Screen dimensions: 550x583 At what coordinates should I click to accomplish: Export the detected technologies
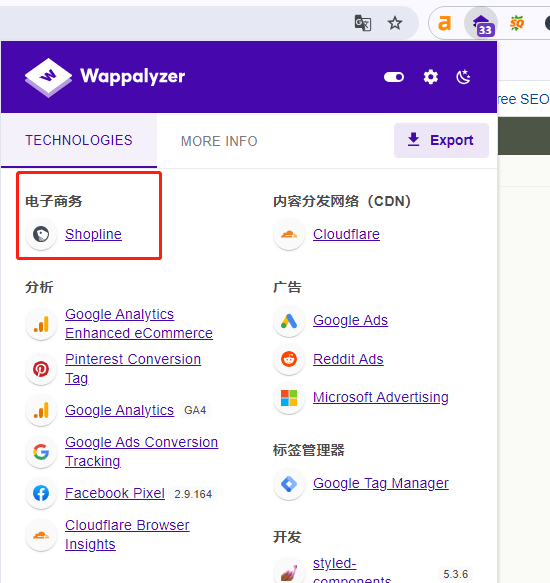click(x=441, y=140)
